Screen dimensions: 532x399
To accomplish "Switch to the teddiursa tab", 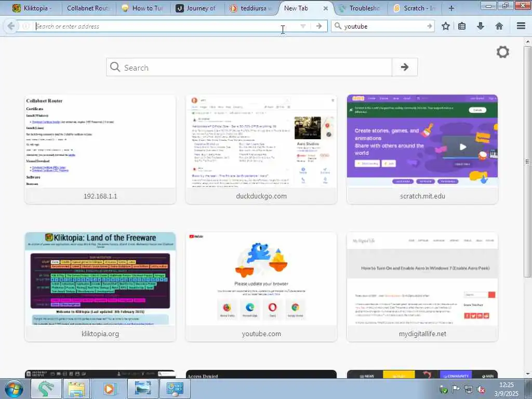I will click(251, 8).
